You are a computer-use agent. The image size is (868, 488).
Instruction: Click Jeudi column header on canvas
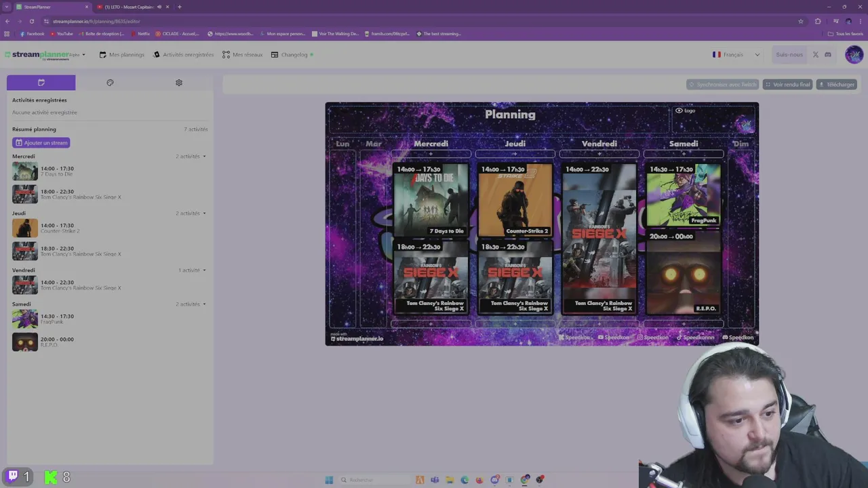(515, 144)
